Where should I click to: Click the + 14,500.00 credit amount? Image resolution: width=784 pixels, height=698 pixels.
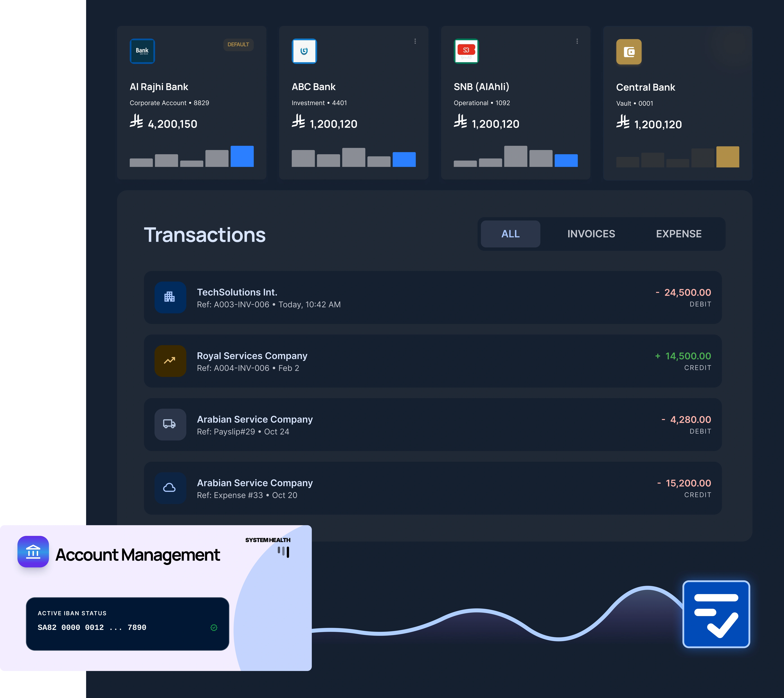click(x=683, y=356)
